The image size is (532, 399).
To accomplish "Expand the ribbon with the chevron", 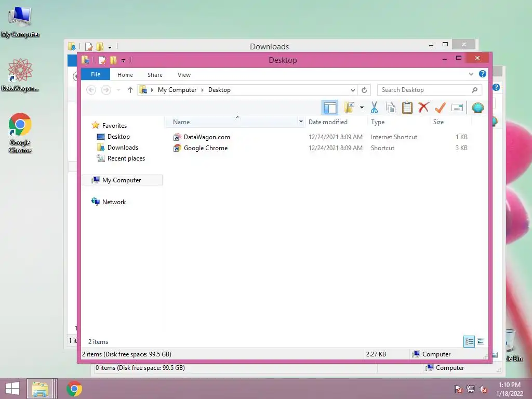I will (x=471, y=74).
